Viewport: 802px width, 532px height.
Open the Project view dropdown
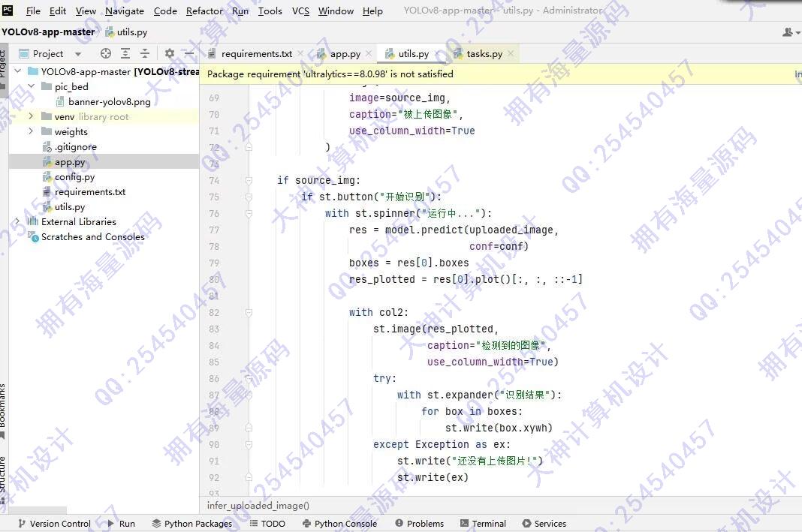[78, 54]
